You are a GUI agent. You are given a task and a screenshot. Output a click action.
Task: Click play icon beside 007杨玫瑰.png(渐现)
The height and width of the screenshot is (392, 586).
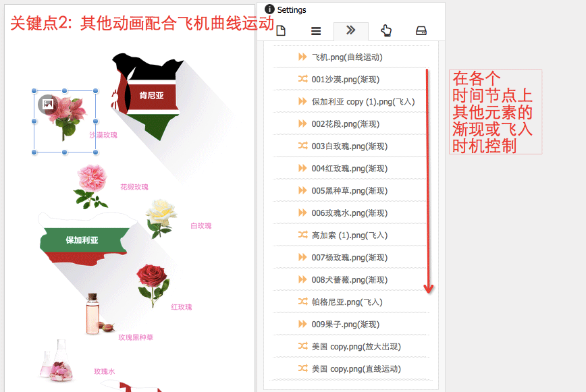(302, 257)
